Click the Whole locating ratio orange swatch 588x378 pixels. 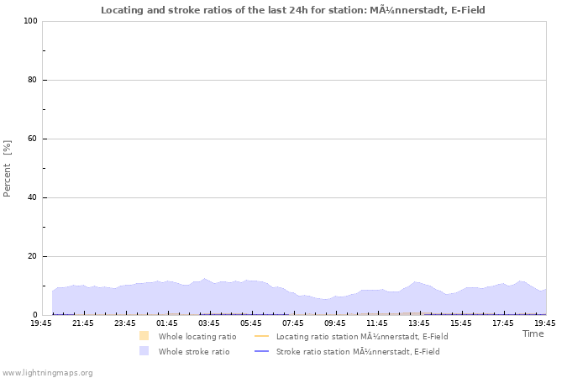click(x=144, y=336)
